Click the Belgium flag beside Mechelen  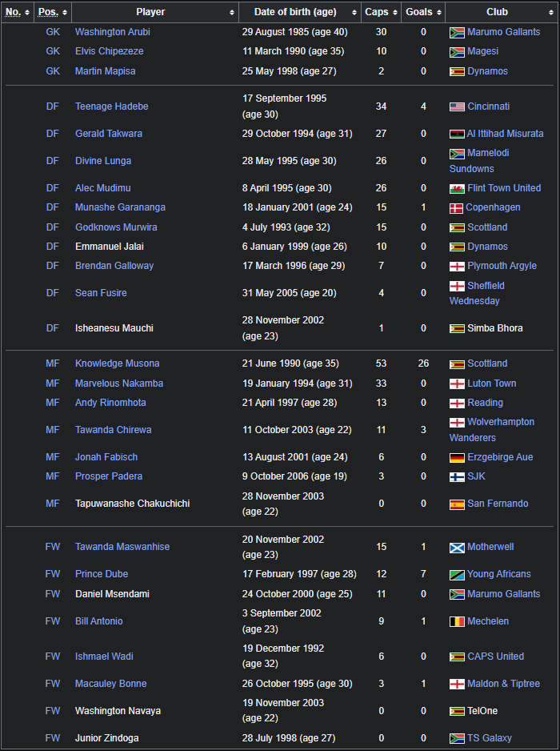point(457,622)
